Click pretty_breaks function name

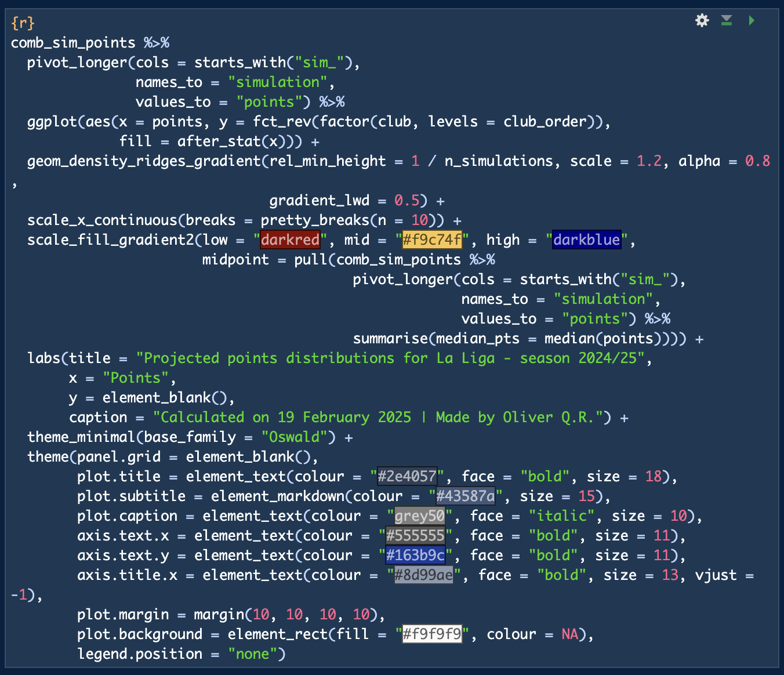[x=315, y=220]
